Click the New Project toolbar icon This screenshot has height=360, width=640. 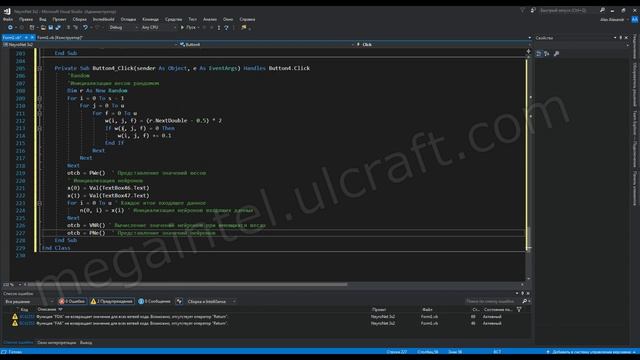(32, 27)
